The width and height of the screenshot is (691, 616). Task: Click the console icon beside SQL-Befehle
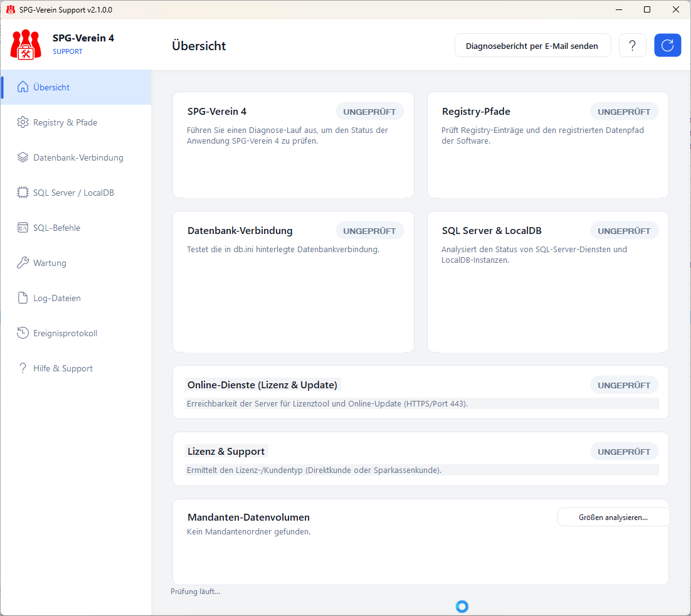[x=23, y=228]
